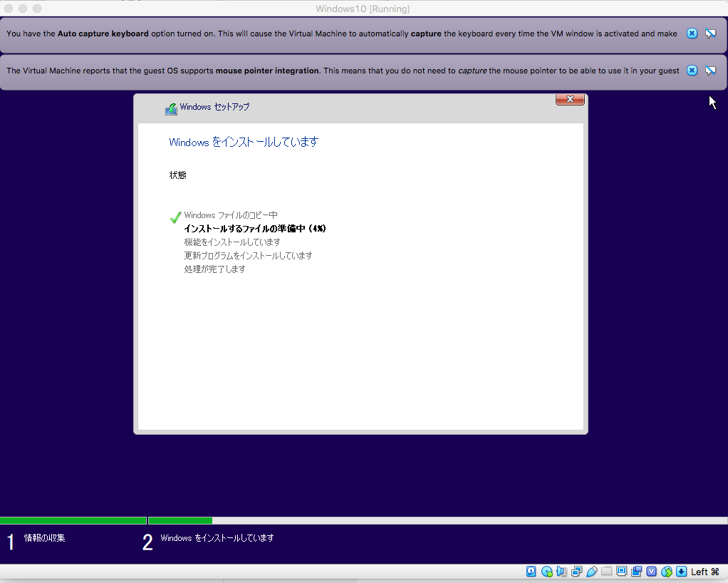
Task: Open the shared folders indicator icon
Action: pyautogui.click(x=606, y=571)
